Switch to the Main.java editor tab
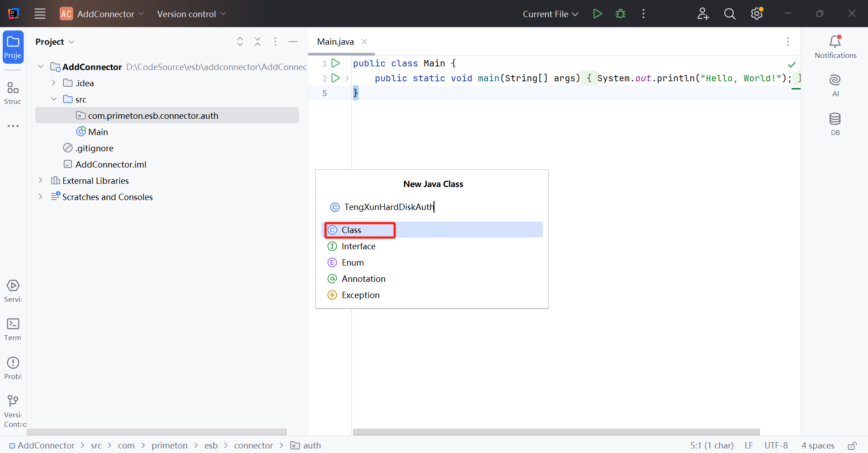The height and width of the screenshot is (453, 868). [335, 42]
